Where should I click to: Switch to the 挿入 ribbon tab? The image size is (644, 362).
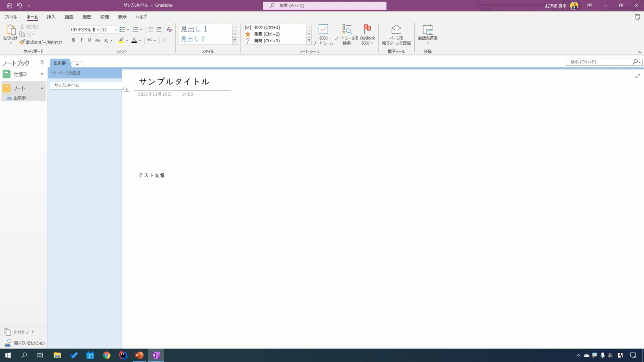[50, 17]
